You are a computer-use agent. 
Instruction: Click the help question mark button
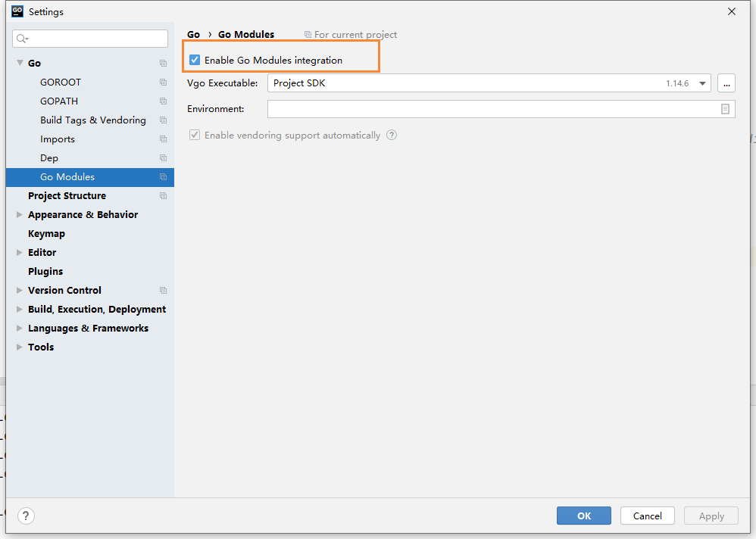(26, 516)
